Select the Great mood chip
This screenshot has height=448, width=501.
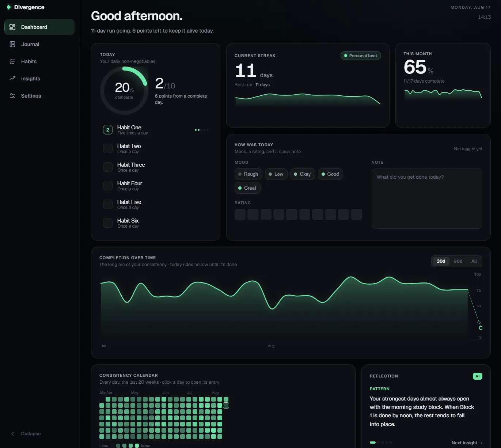coord(247,188)
